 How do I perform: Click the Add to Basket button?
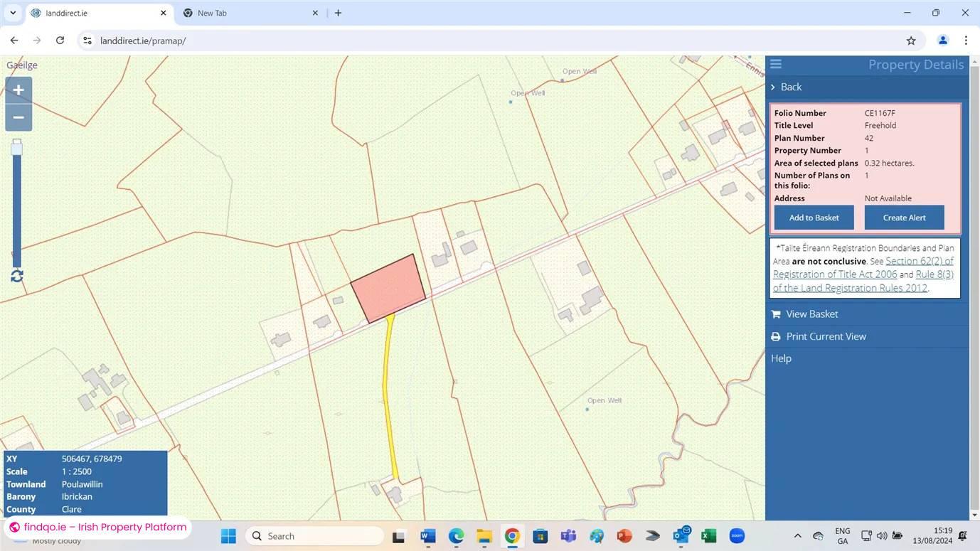(814, 217)
